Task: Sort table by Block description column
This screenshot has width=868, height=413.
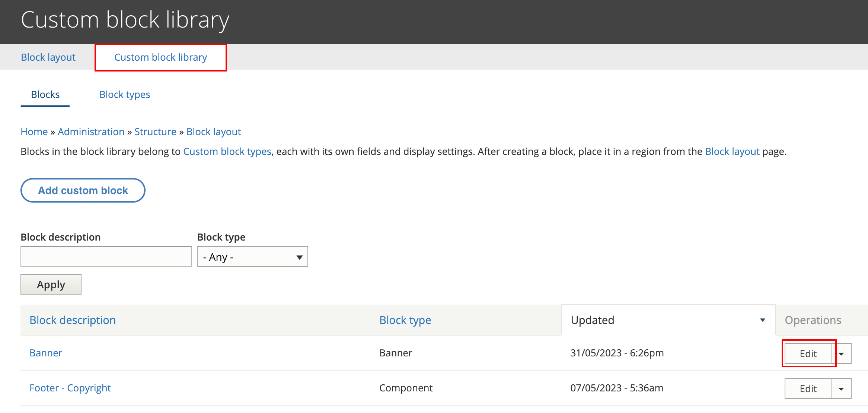Action: point(73,320)
